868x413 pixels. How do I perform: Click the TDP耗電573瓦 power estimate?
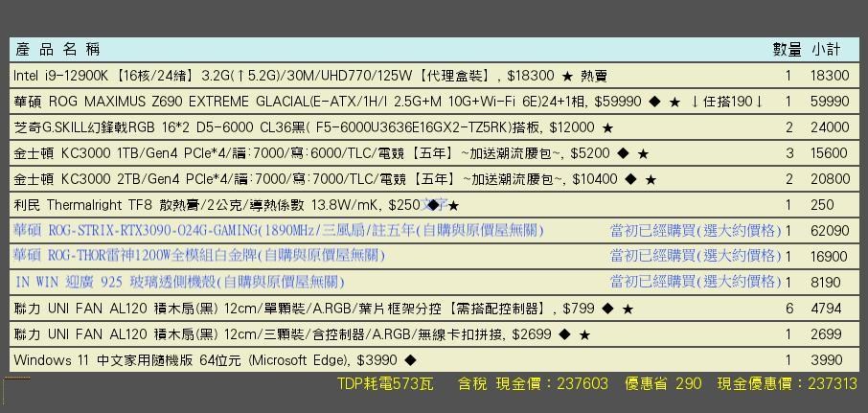(x=386, y=383)
